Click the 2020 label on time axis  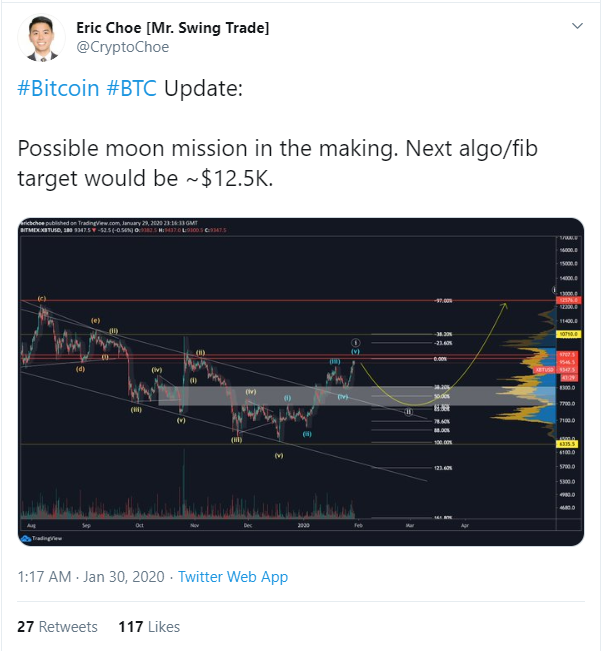point(303,525)
